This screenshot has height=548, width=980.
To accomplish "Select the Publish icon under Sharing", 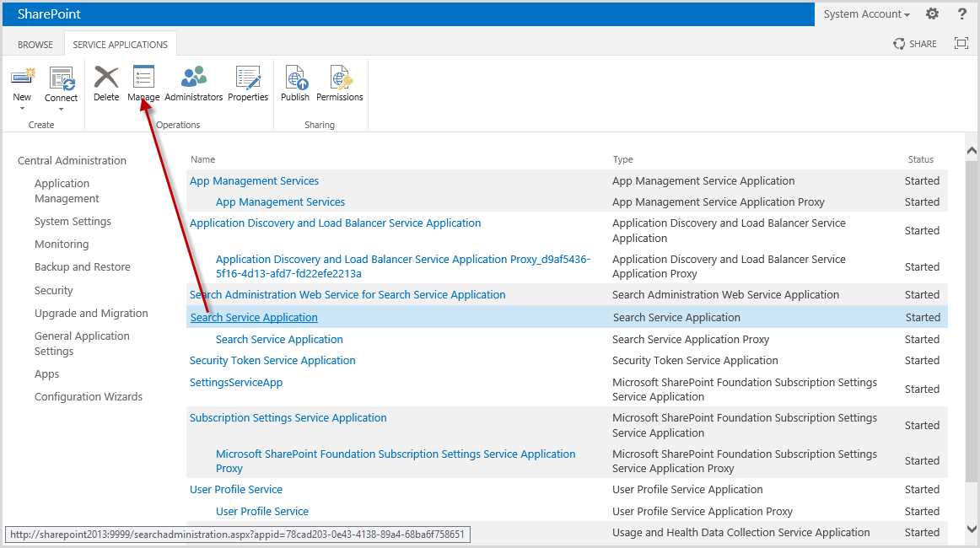I will click(x=294, y=83).
